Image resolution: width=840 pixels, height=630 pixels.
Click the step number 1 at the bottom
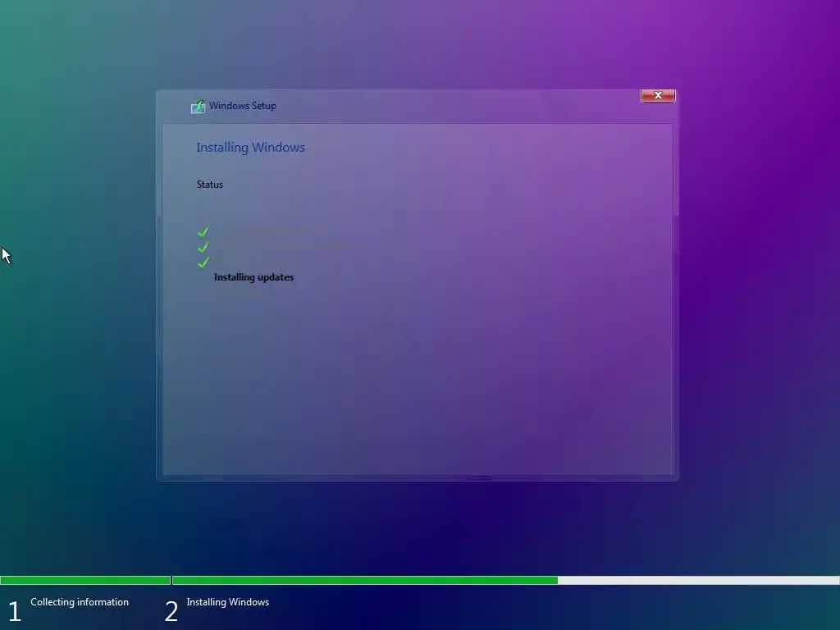click(x=15, y=611)
